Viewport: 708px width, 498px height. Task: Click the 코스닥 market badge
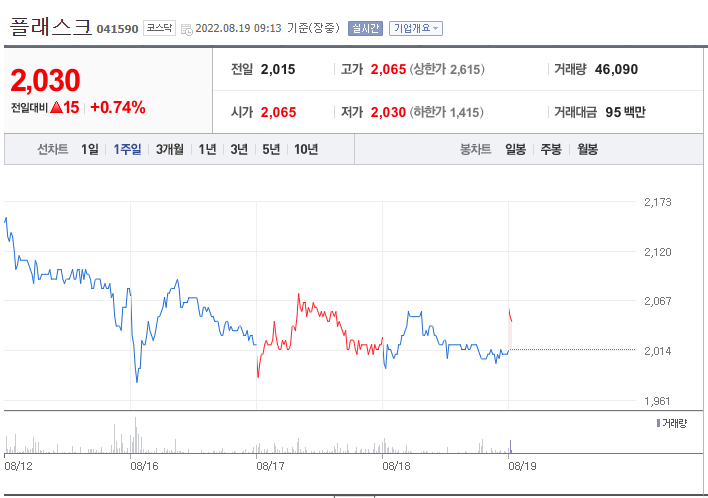click(159, 28)
